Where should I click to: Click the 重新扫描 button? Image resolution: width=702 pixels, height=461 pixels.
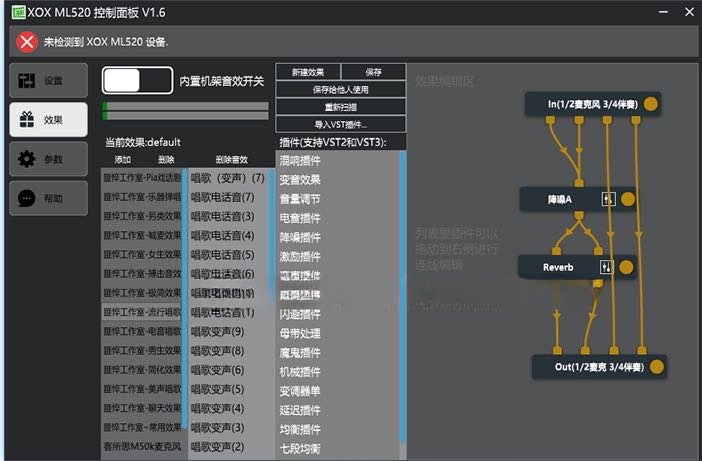[x=341, y=107]
